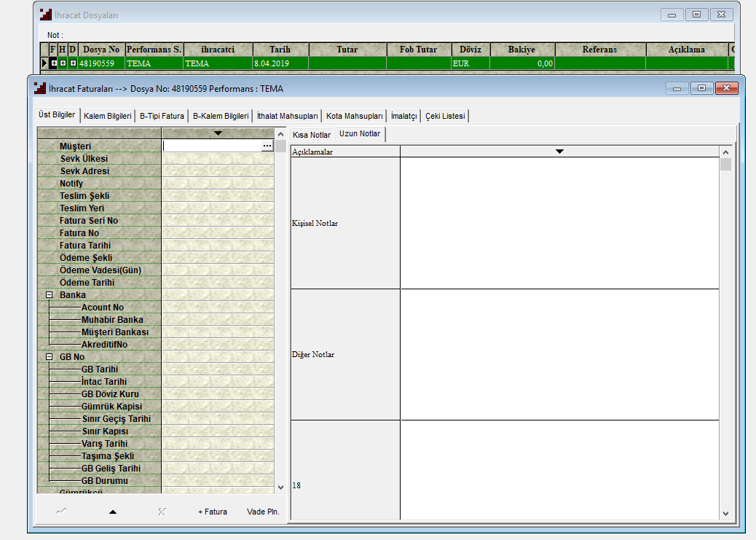756x540 pixels.
Task: Click the grayed X cancel icon
Action: click(x=162, y=512)
